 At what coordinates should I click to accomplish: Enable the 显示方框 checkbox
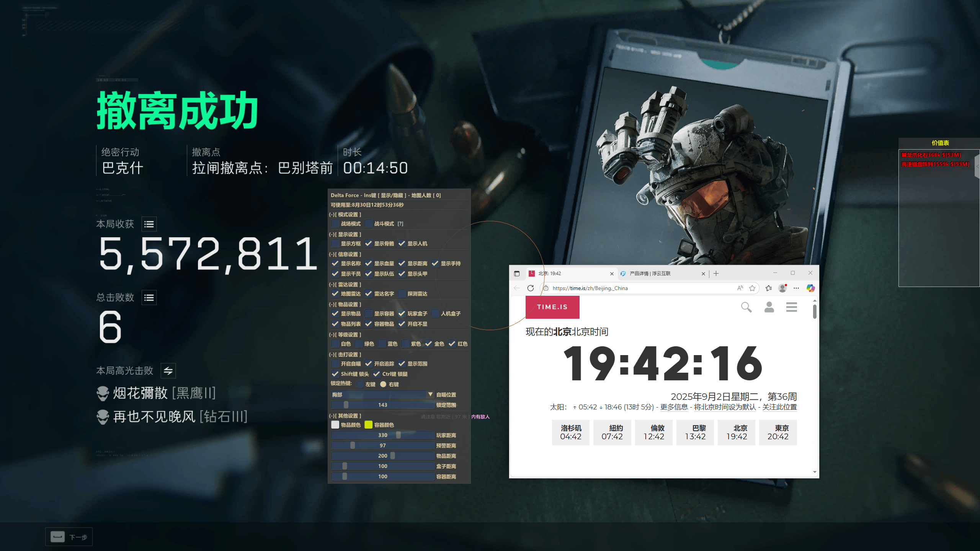coord(335,244)
